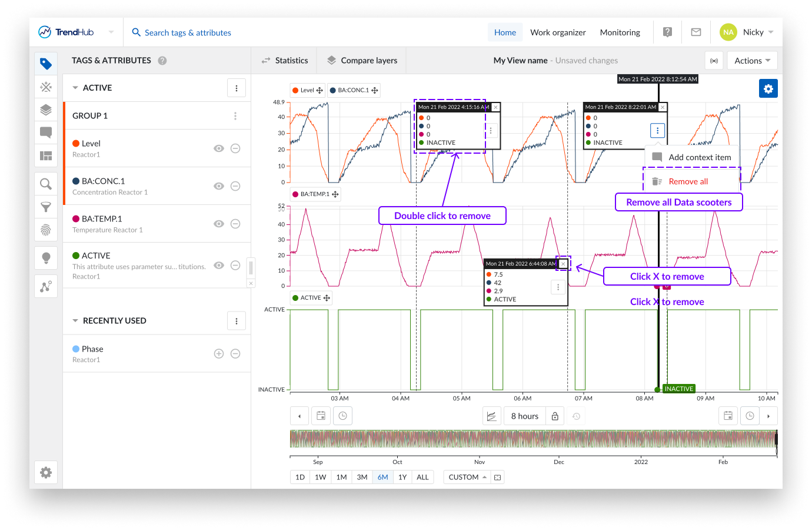Click the live mode broadcast icon
Screen dimensions: 812x530
point(714,61)
